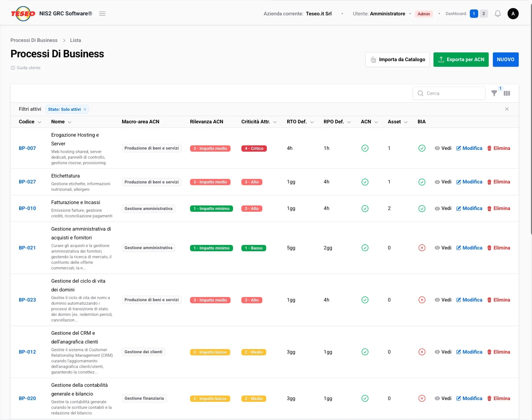Click the BIA green check for BP-027
532x420 pixels.
tap(422, 182)
